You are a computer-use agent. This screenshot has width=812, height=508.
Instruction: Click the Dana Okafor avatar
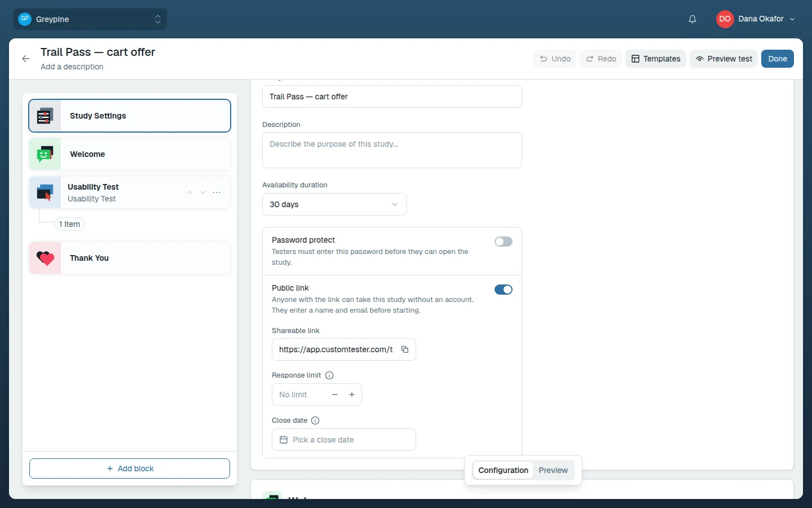tap(725, 19)
